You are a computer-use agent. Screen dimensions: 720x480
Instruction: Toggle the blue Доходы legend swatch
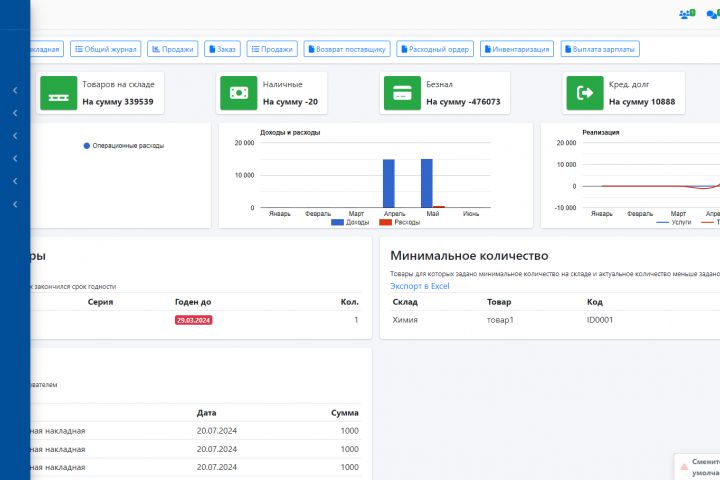point(338,222)
